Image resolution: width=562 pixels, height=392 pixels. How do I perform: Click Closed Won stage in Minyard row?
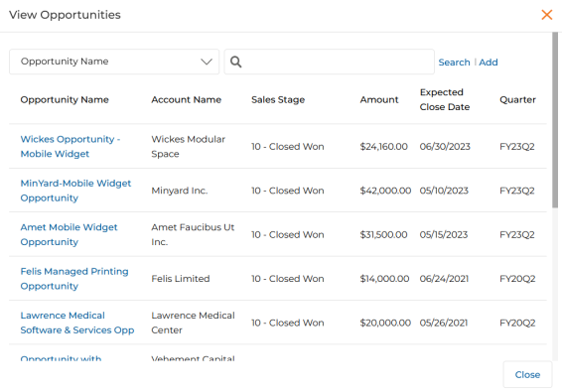click(287, 191)
